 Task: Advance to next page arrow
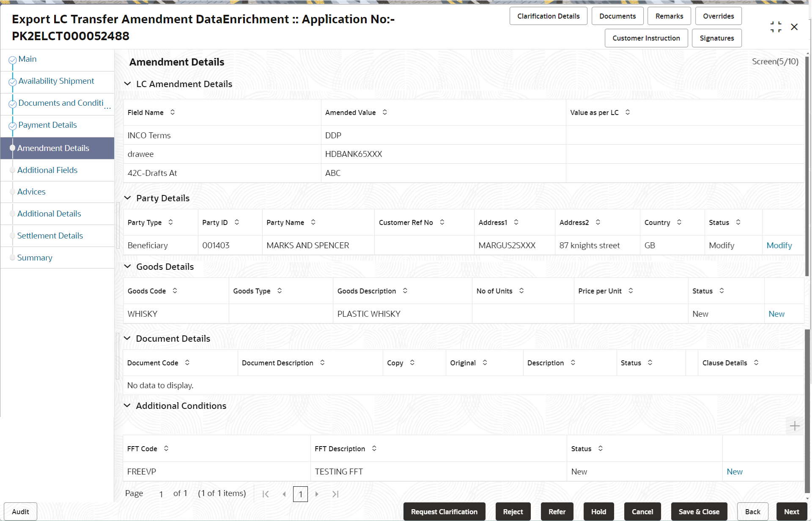point(317,494)
